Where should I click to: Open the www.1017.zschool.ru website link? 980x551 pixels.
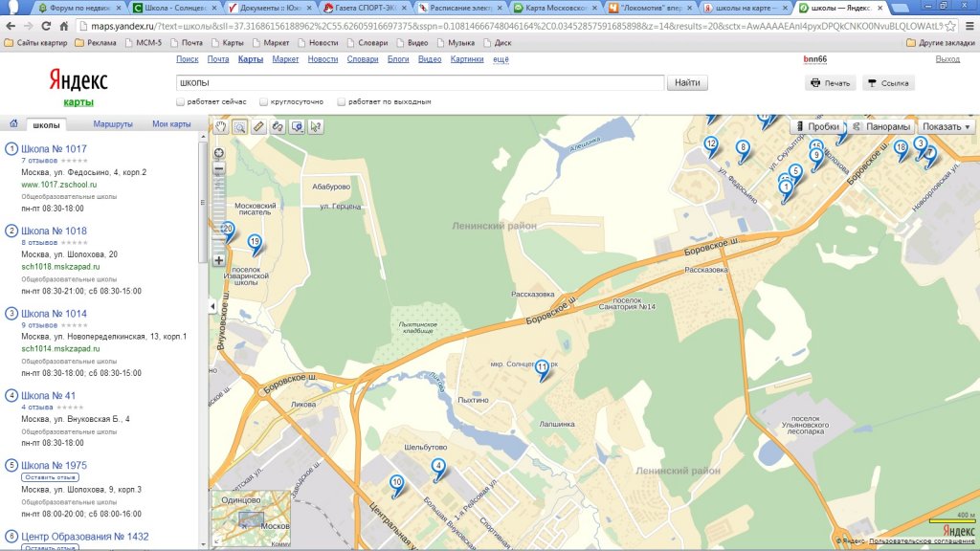pos(58,185)
